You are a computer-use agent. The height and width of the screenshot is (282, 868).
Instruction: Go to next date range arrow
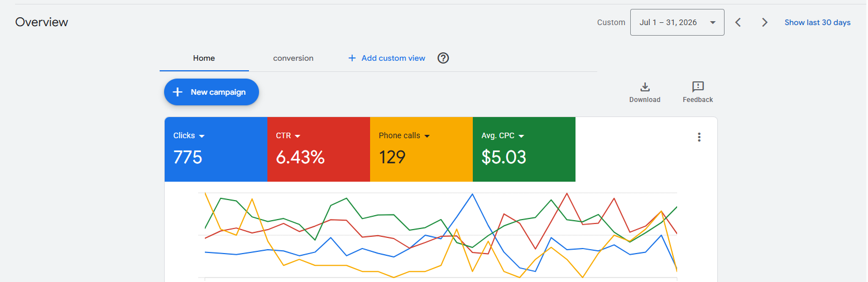(x=765, y=22)
